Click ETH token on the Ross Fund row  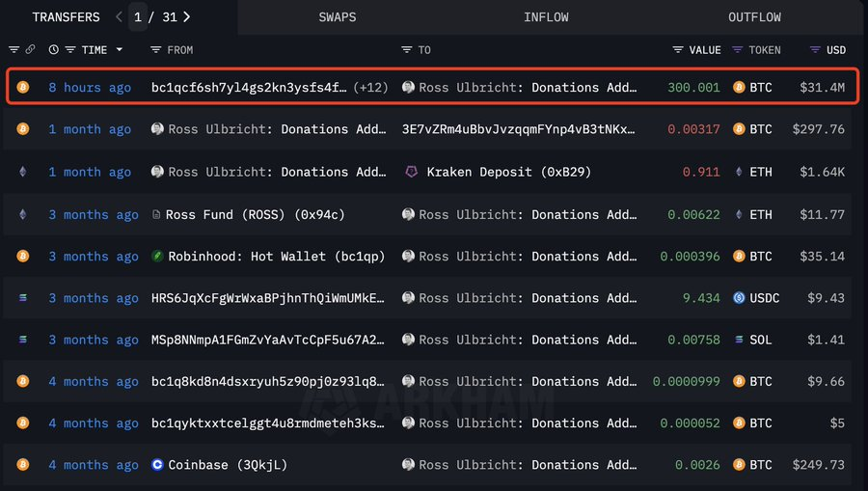click(x=753, y=214)
